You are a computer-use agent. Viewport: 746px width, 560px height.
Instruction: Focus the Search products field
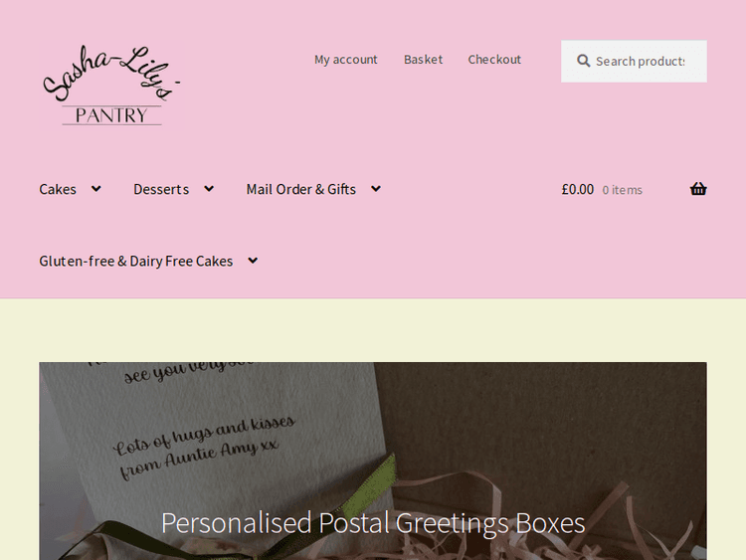tap(634, 62)
